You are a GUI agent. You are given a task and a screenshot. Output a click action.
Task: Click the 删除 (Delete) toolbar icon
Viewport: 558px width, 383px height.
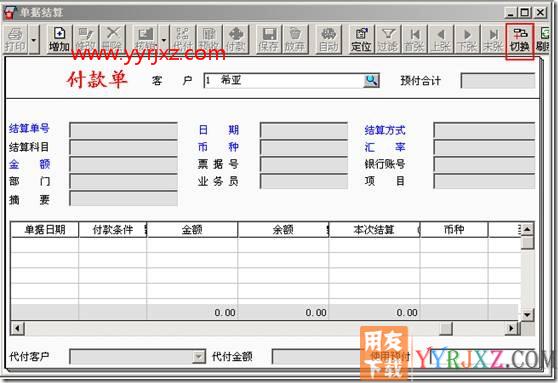pos(112,39)
